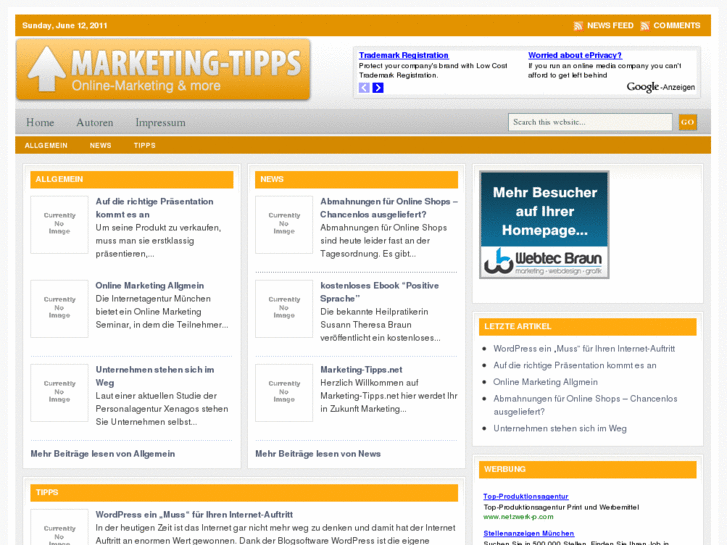Open Abmahnungen für Online Shops article title
The image size is (727, 545).
click(389, 208)
